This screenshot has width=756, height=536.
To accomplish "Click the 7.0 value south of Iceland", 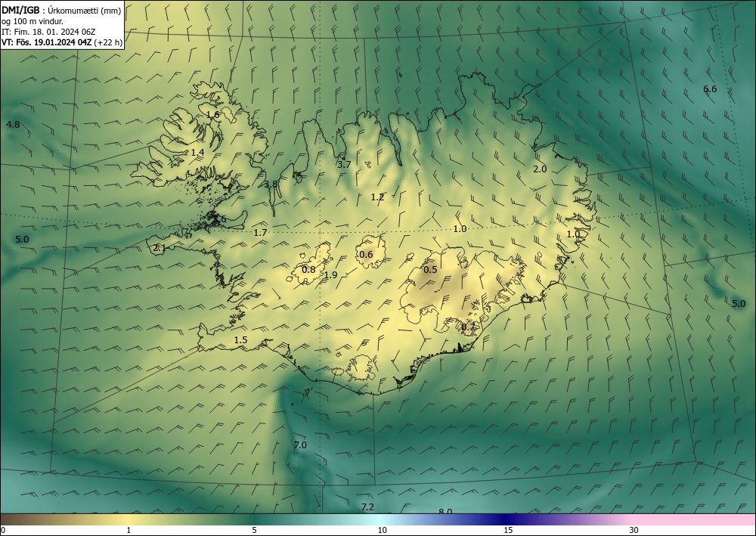I will (300, 445).
